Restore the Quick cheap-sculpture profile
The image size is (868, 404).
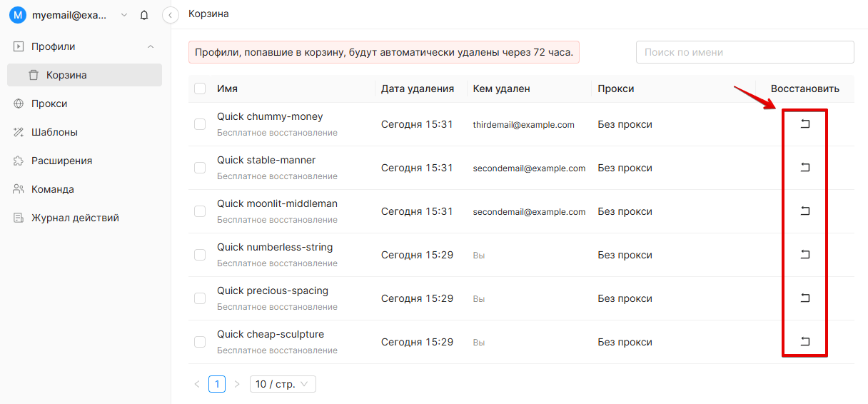(804, 342)
